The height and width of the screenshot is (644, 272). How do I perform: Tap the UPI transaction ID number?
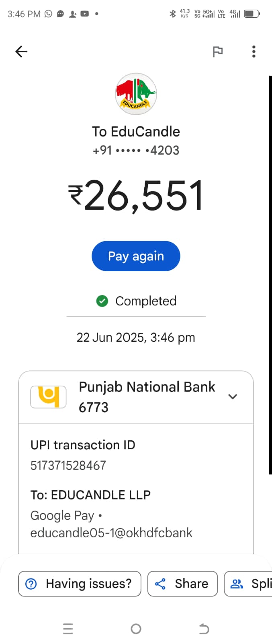click(x=68, y=465)
